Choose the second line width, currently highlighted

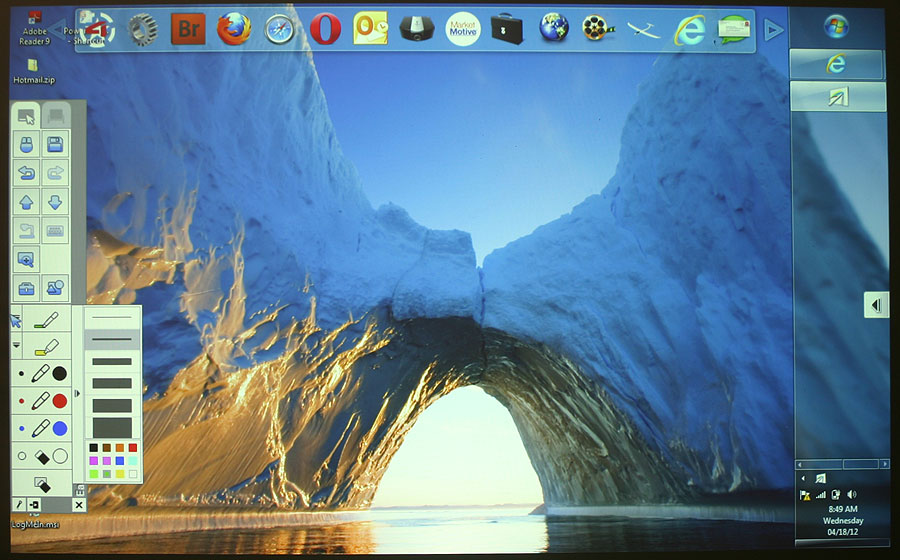pyautogui.click(x=112, y=339)
